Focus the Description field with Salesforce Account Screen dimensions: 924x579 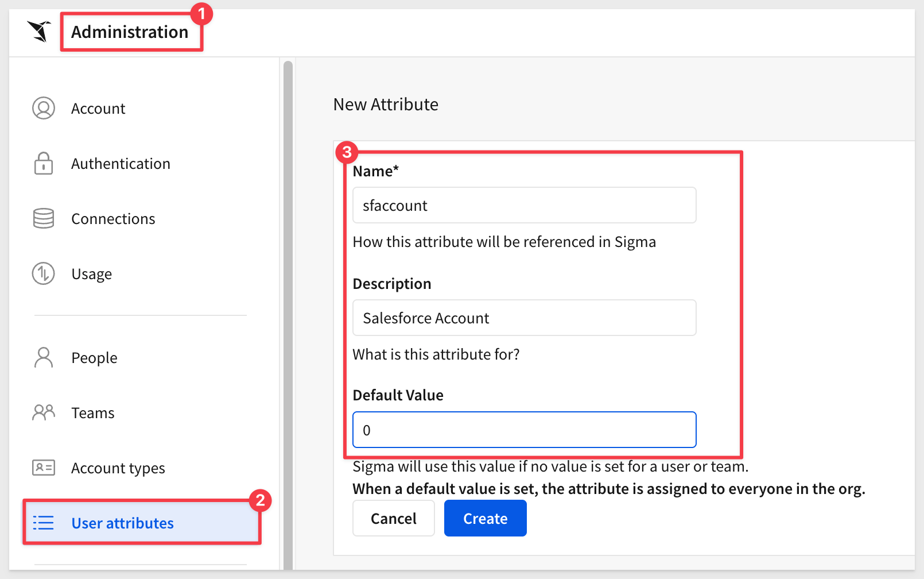[x=524, y=318]
